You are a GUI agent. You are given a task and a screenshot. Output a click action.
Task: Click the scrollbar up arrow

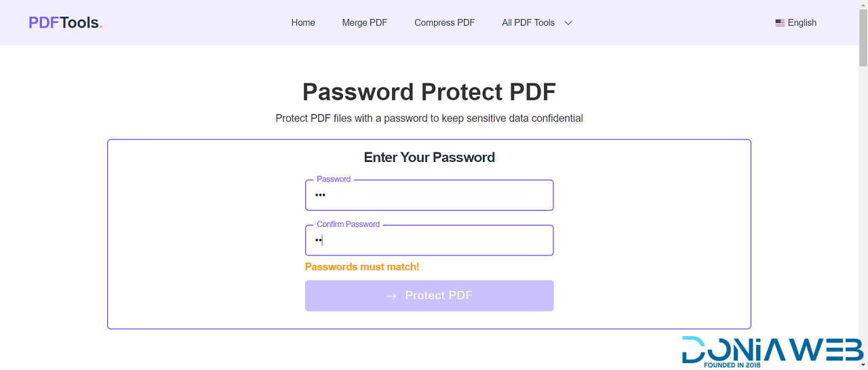pyautogui.click(x=863, y=5)
